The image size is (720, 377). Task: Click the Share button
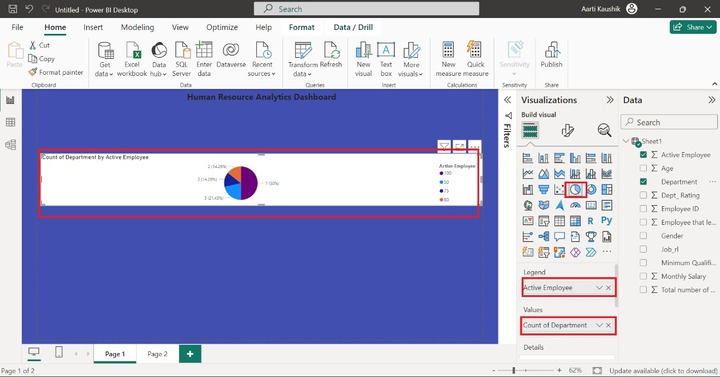[x=693, y=27]
